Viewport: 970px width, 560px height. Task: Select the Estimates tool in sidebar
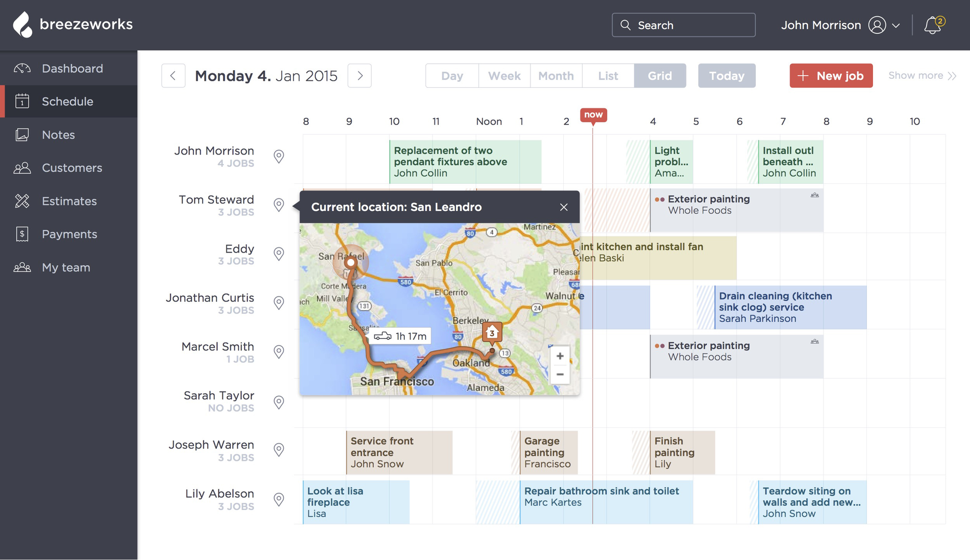tap(69, 201)
